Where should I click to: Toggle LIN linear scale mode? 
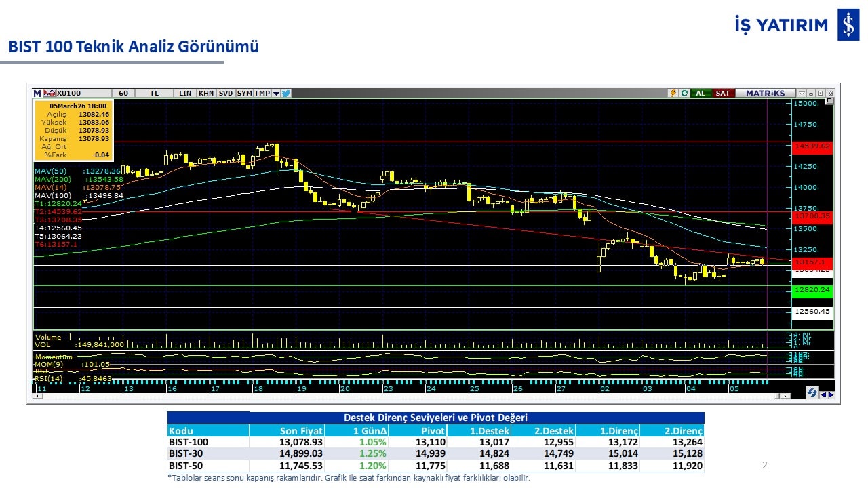[184, 93]
